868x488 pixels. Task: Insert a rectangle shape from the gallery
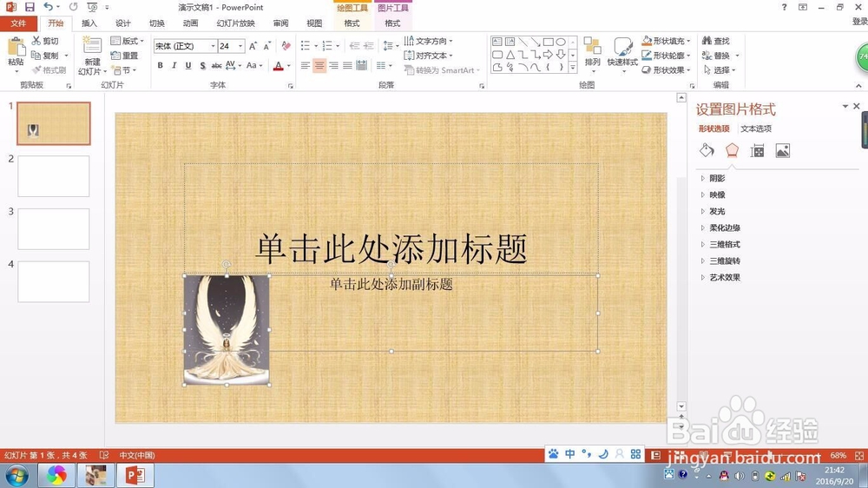pos(548,42)
